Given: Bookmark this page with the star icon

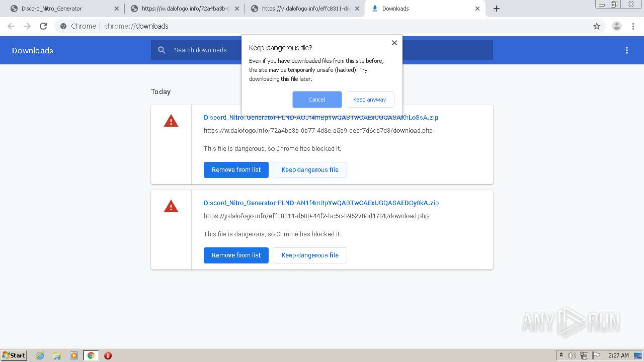Looking at the screenshot, I should (x=597, y=26).
